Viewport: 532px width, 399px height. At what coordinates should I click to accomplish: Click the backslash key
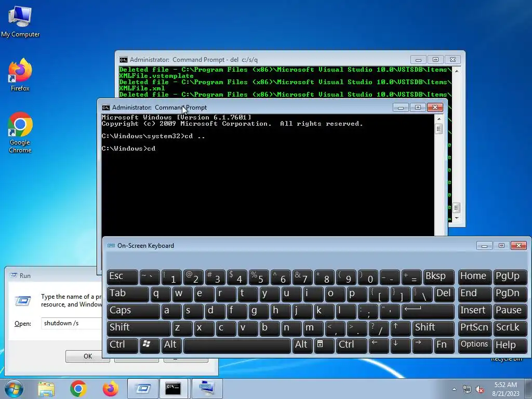[x=422, y=294]
